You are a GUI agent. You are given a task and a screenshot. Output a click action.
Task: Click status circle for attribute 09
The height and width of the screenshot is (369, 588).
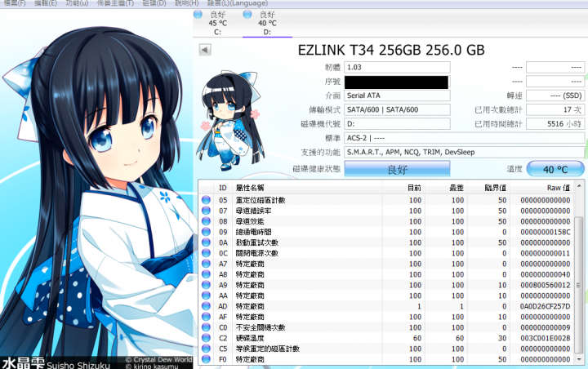coord(206,232)
